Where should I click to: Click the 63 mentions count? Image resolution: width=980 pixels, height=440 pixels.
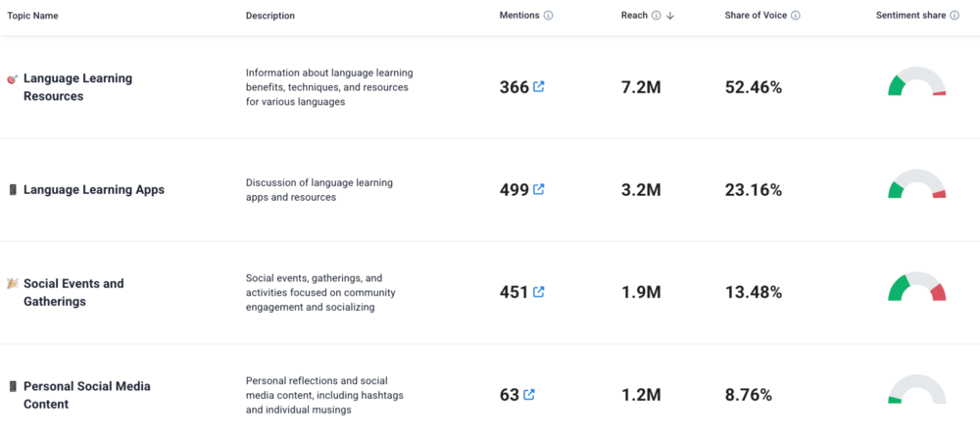[x=510, y=395]
